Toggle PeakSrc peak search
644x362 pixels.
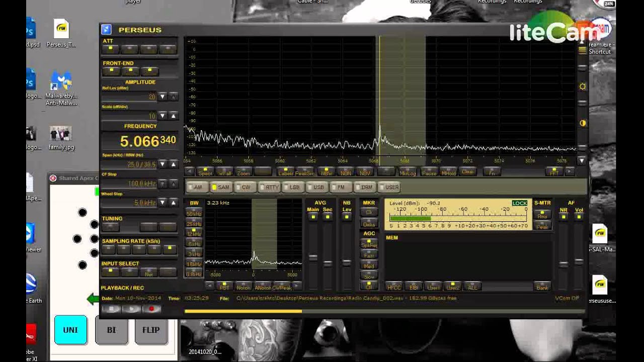pos(305,172)
